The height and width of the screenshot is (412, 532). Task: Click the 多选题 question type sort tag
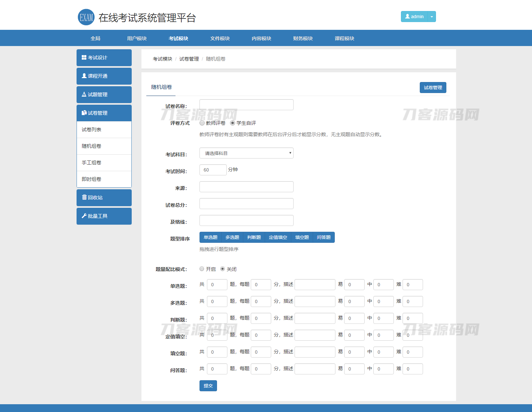click(232, 237)
